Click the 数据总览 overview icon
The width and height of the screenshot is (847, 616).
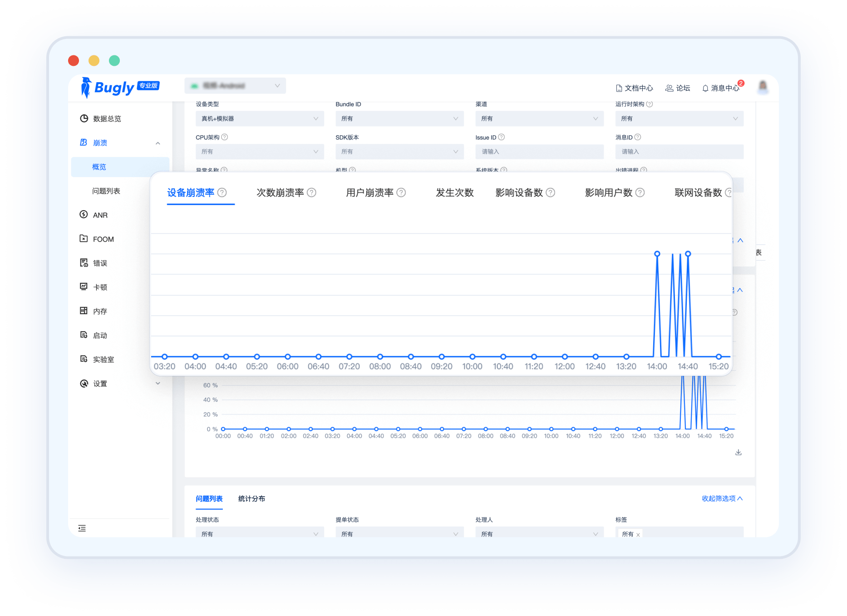tap(84, 118)
